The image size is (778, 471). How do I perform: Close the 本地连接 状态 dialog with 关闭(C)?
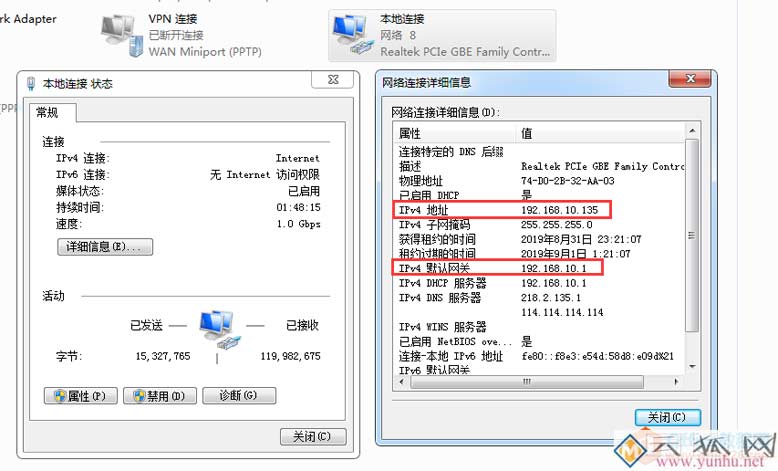[x=313, y=436]
